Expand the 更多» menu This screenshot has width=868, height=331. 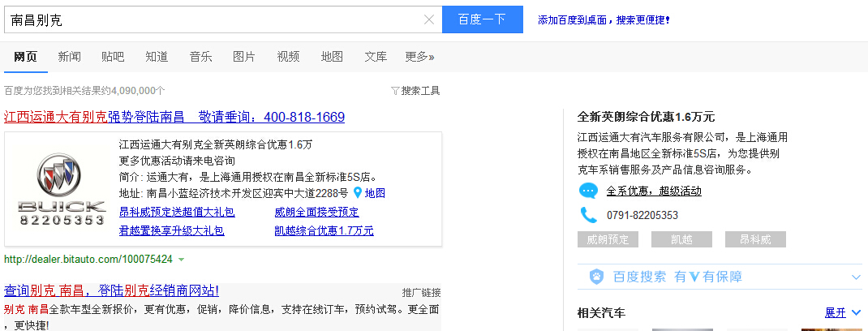click(419, 57)
